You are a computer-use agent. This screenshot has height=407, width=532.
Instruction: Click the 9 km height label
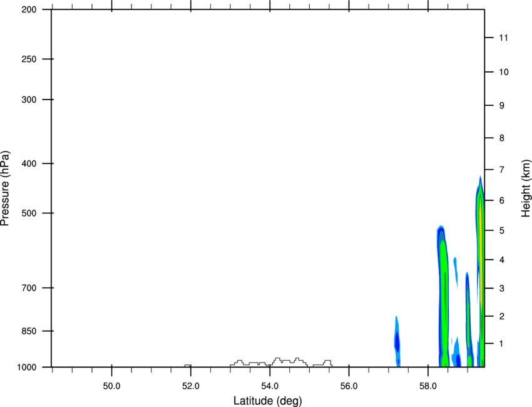pos(502,106)
